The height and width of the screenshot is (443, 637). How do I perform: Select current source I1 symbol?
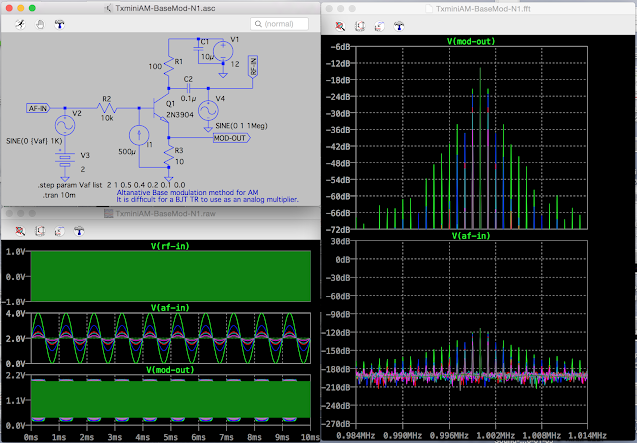tap(139, 135)
